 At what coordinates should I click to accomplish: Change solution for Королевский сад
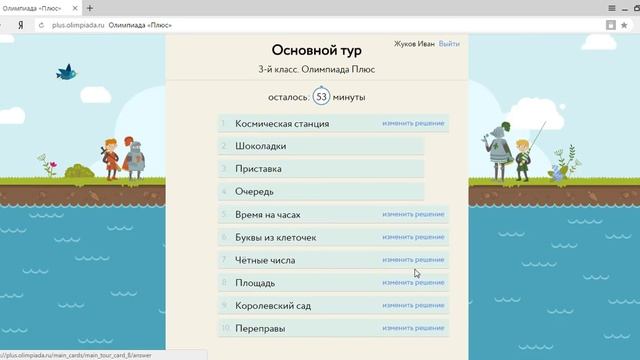(413, 305)
